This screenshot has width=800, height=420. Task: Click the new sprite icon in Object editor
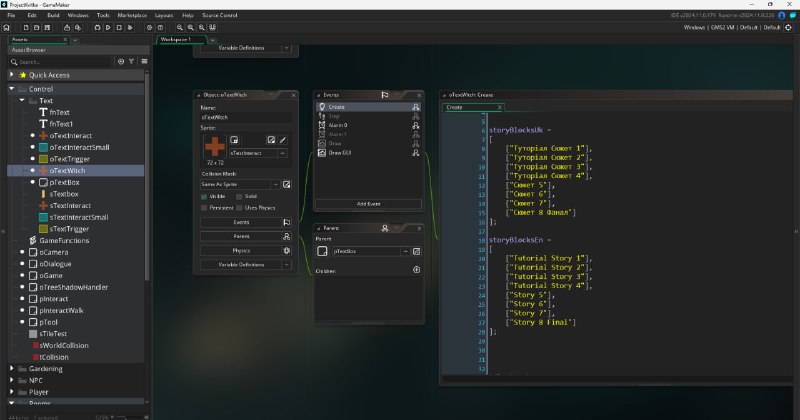pyautogui.click(x=234, y=140)
